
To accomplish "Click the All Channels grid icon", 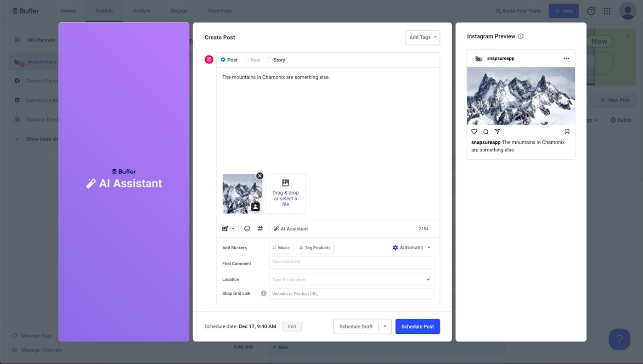I will click(17, 40).
